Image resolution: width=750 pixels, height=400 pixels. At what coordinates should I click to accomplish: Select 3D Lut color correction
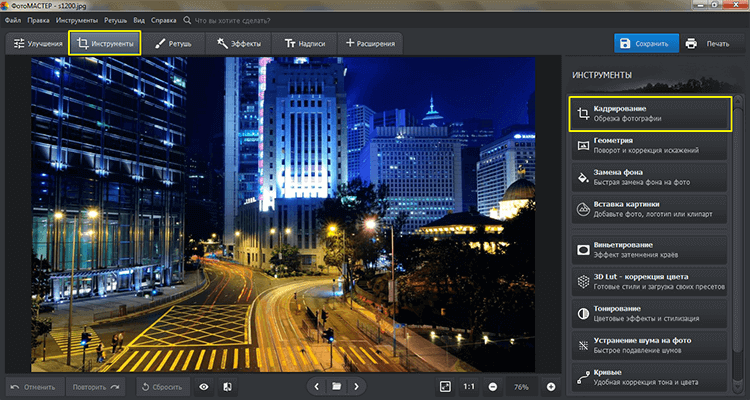650,281
